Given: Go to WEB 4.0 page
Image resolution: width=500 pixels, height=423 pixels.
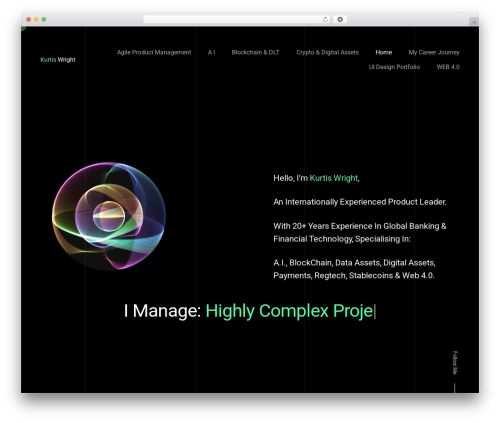Looking at the screenshot, I should [x=448, y=67].
